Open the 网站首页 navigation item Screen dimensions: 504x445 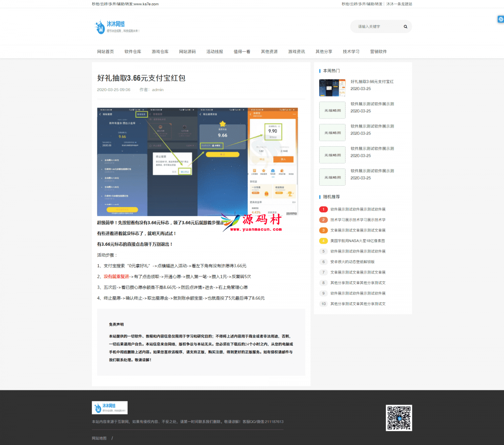tap(105, 52)
